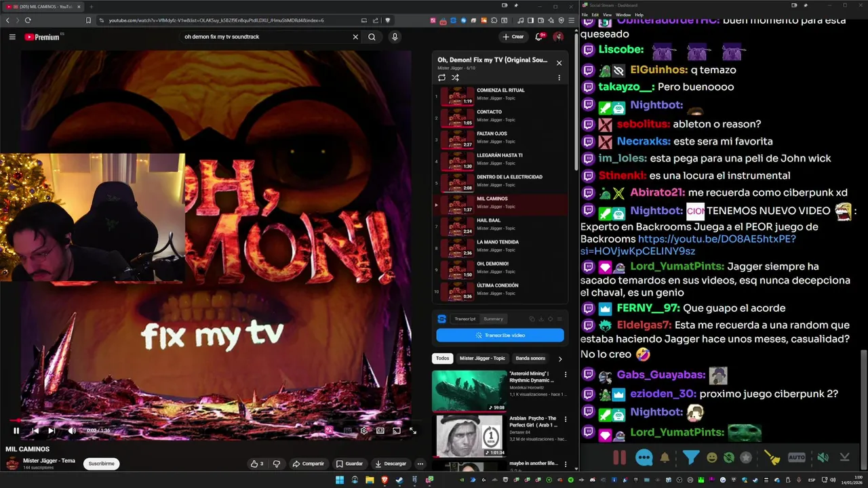Click the Compartir share button
868x488 pixels.
(308, 464)
